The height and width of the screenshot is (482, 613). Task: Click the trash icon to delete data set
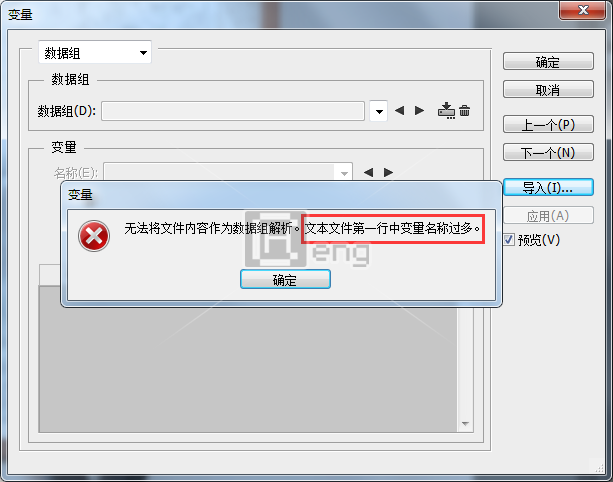(464, 111)
